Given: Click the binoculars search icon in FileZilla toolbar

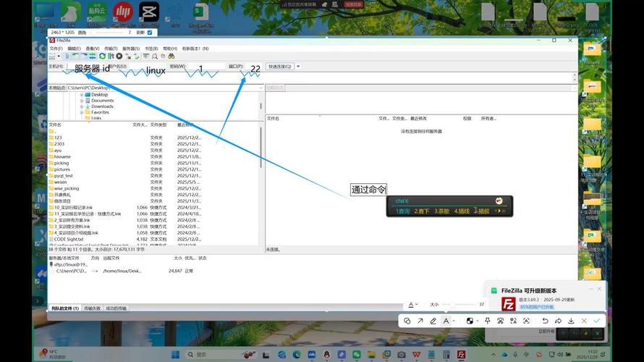Looking at the screenshot, I should tap(171, 56).
